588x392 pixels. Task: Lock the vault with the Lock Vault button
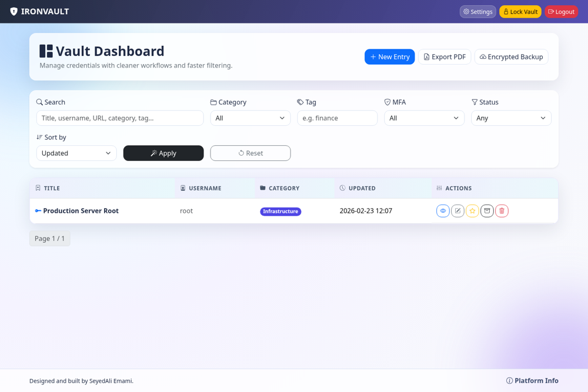coord(520,12)
